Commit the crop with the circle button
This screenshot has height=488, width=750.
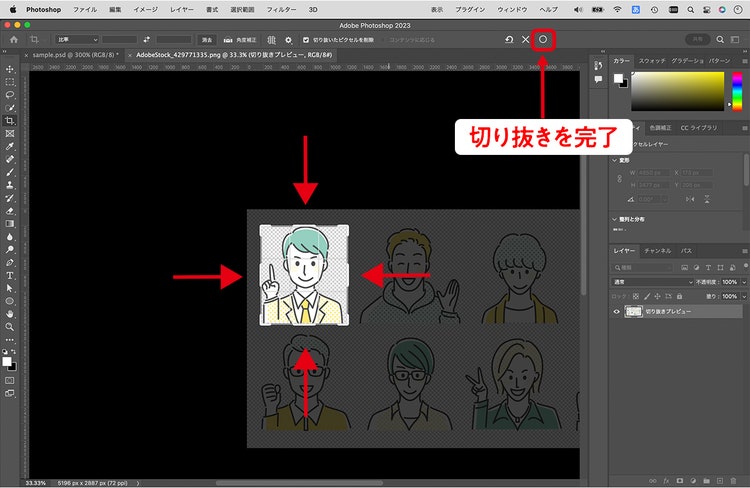(x=543, y=40)
